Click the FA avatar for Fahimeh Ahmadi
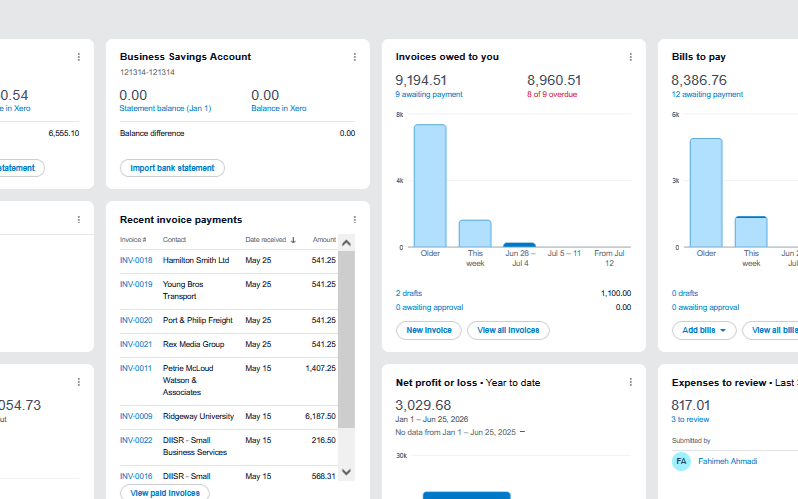The width and height of the screenshot is (798, 499). [681, 461]
